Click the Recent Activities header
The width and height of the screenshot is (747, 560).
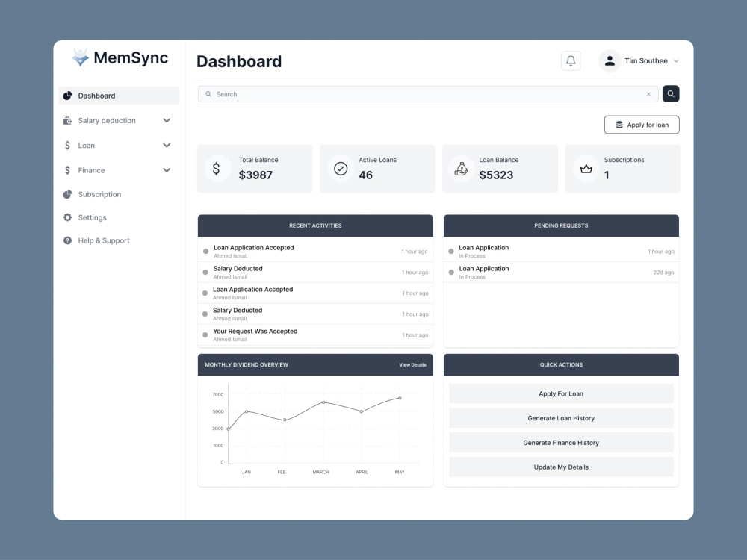[315, 225]
